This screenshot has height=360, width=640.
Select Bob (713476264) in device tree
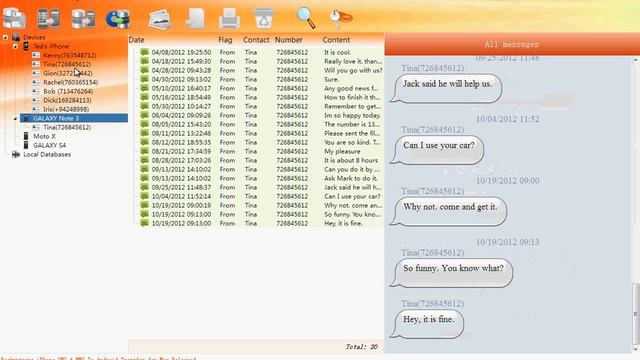coord(68,91)
